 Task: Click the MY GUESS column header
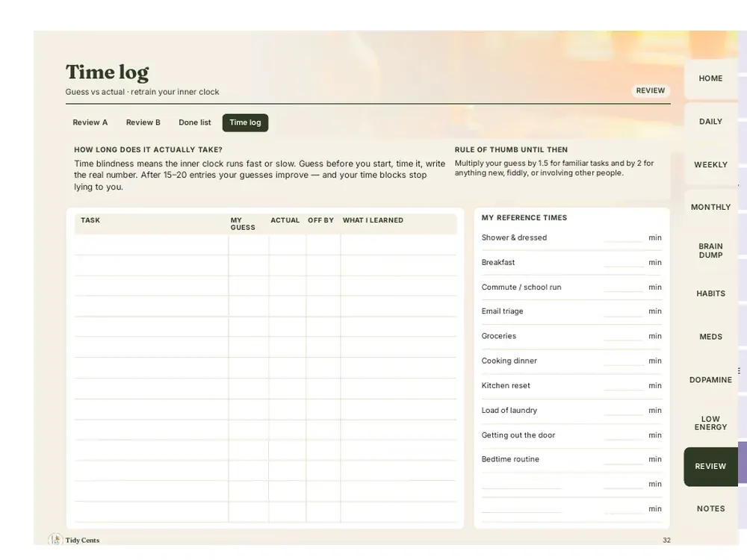[x=243, y=224]
